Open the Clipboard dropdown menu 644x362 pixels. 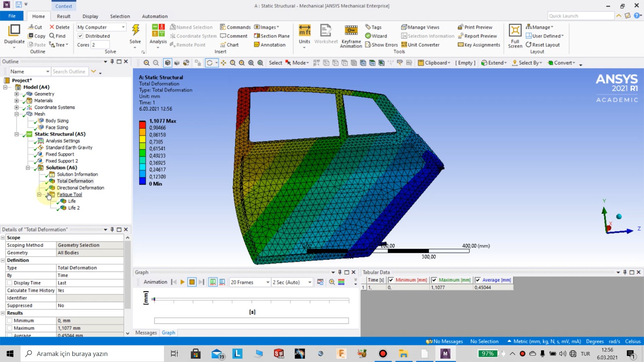click(x=434, y=63)
